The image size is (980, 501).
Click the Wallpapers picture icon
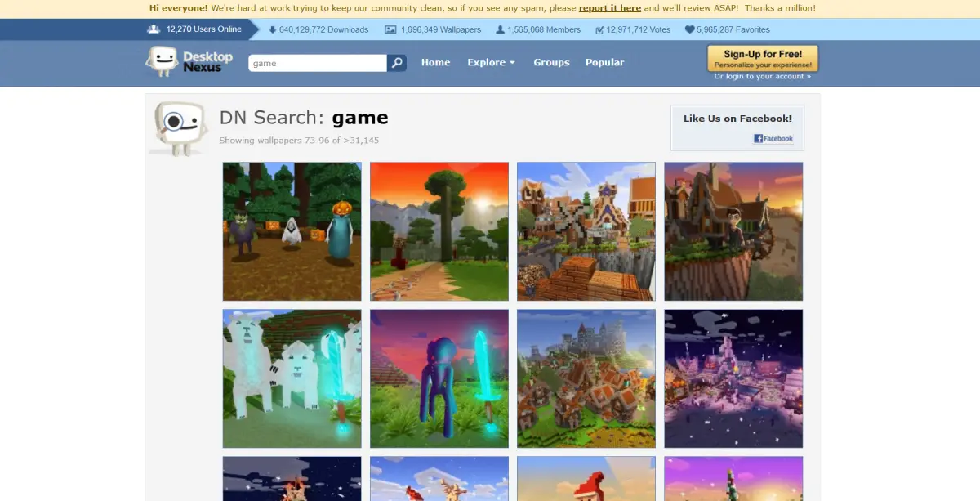tap(390, 29)
